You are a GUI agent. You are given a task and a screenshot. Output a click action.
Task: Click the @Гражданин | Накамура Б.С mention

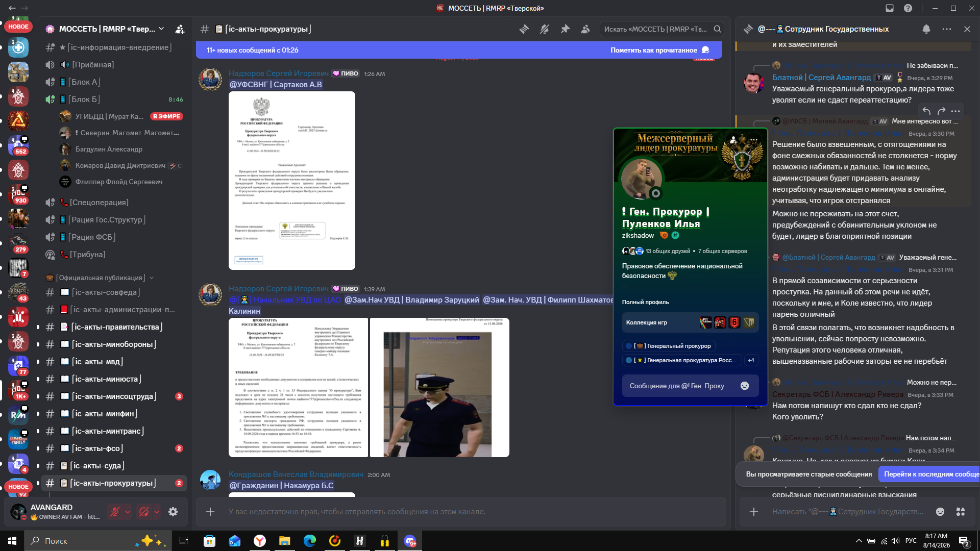coord(281,486)
